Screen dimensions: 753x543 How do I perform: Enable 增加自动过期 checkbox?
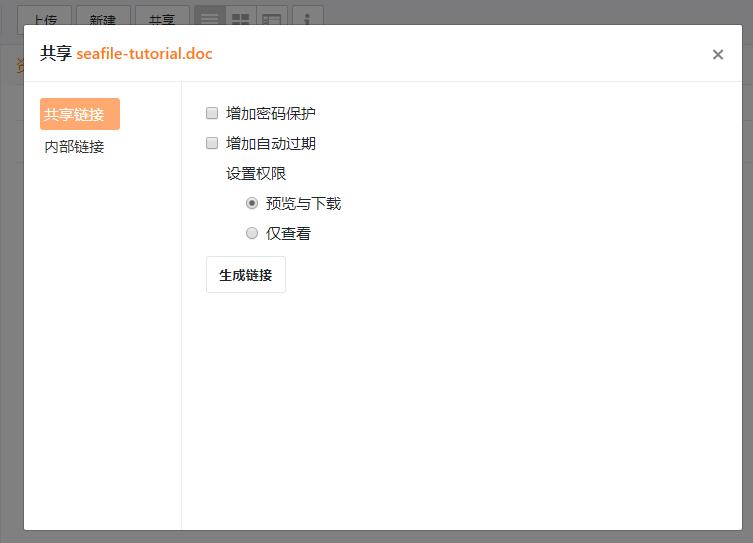click(x=212, y=143)
